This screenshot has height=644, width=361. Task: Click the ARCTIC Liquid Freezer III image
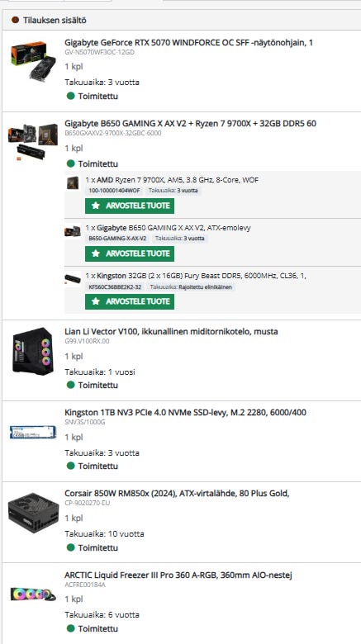tap(33, 594)
